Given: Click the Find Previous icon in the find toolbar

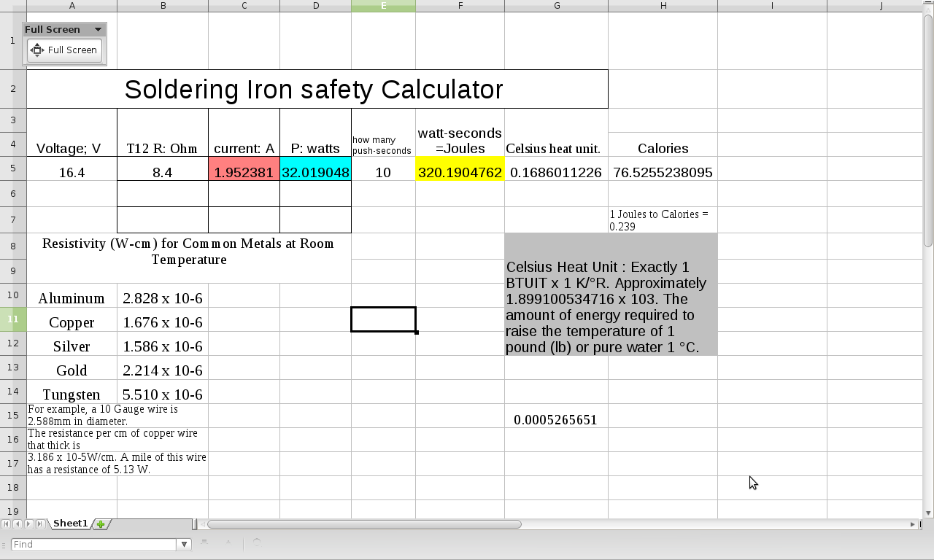Looking at the screenshot, I should [x=228, y=543].
